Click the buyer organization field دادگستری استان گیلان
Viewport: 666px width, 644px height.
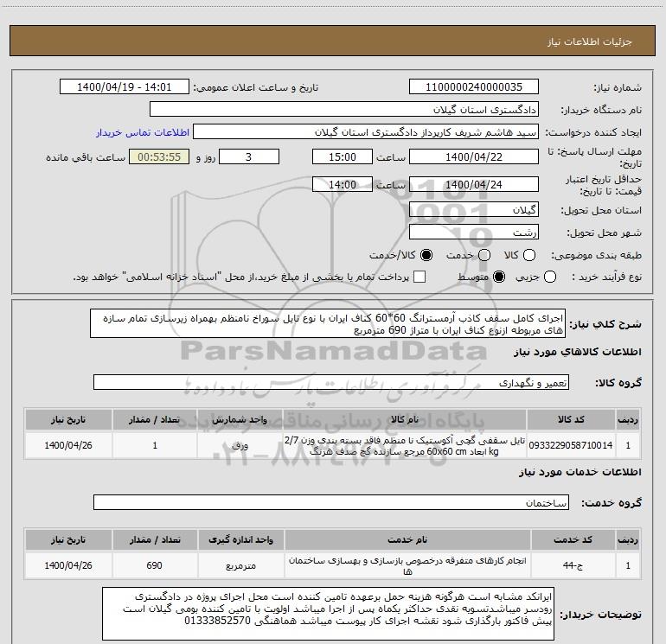(344, 110)
